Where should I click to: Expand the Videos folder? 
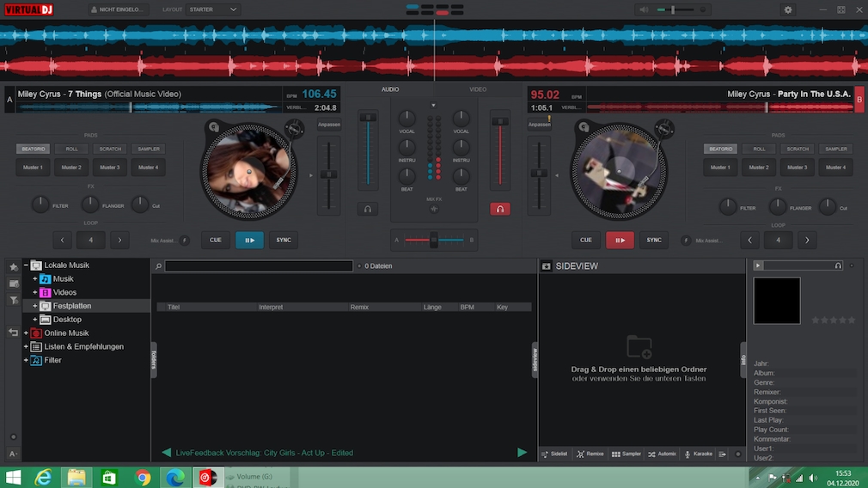(35, 292)
